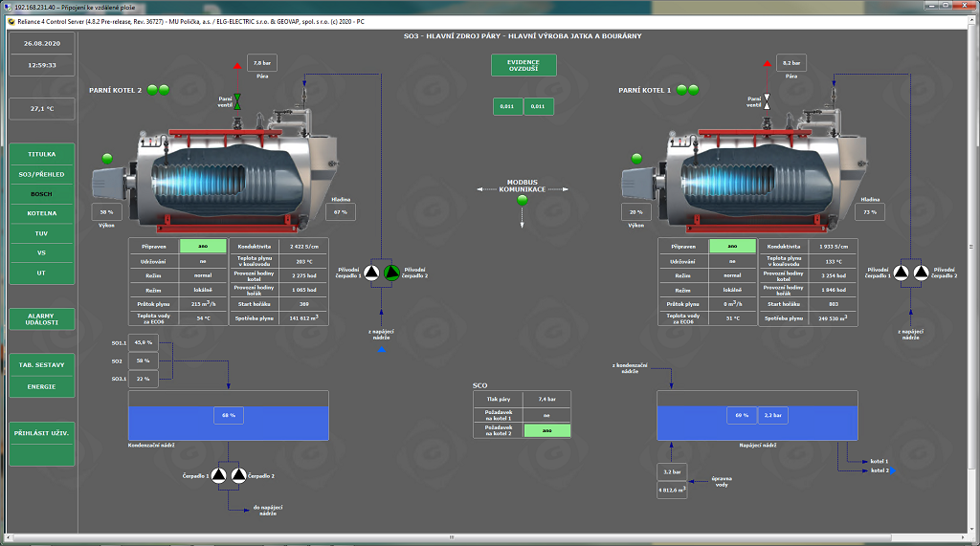Click the Parní ventil valve on boiler 1
The height and width of the screenshot is (546, 980).
point(767,100)
